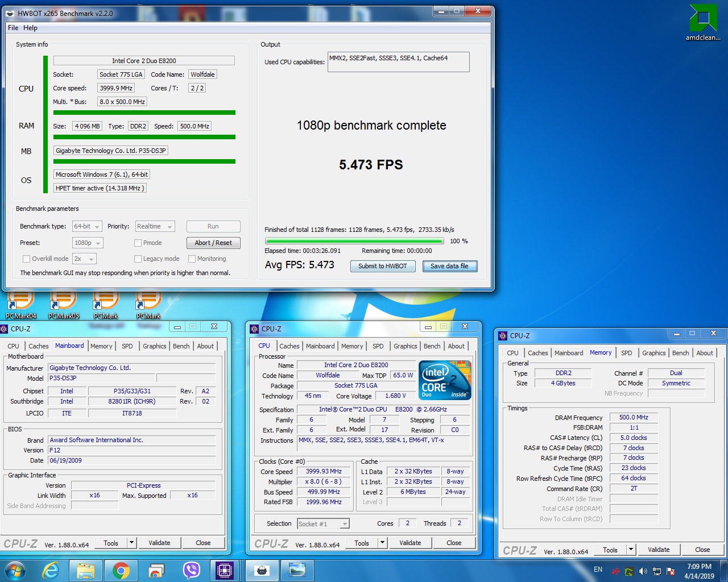Switch to HWBOT x265 taskbar button
728x582 pixels.
click(x=262, y=570)
